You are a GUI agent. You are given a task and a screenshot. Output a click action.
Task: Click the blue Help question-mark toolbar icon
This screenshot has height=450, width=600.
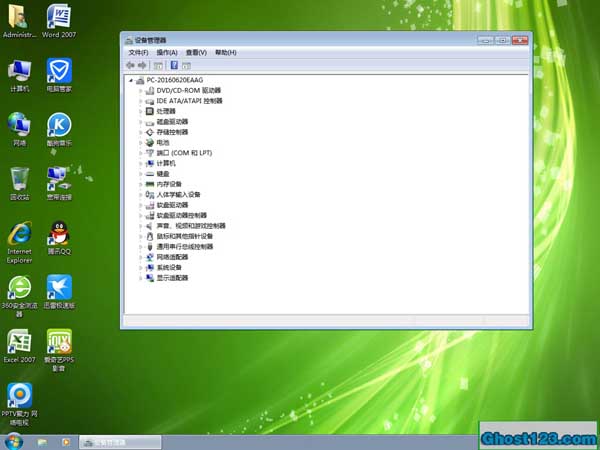[x=174, y=65]
